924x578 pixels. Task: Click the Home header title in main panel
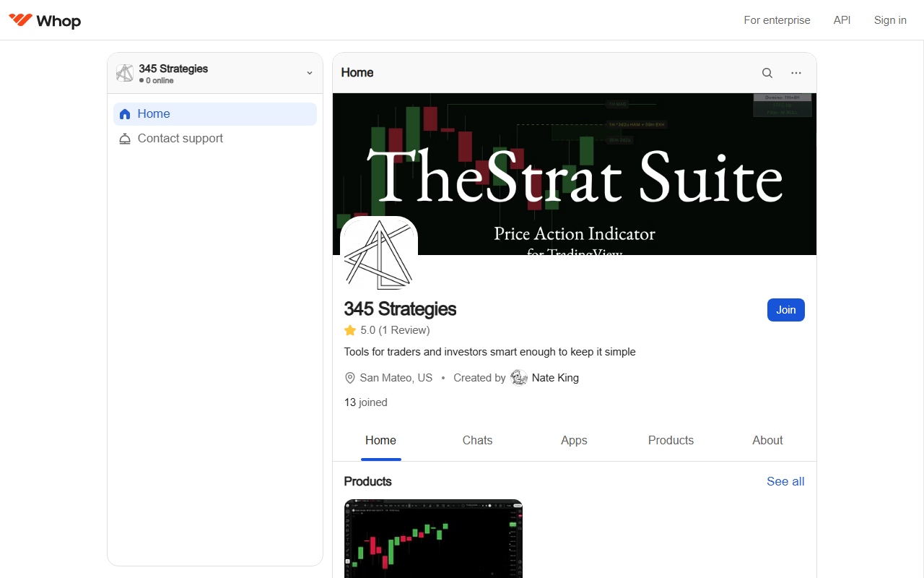click(x=357, y=73)
